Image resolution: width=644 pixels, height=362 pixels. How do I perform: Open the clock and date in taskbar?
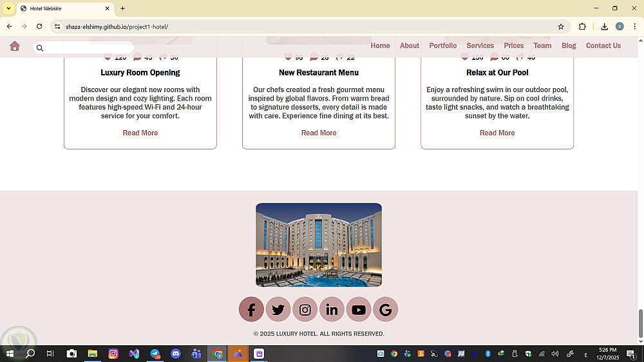tap(607, 354)
